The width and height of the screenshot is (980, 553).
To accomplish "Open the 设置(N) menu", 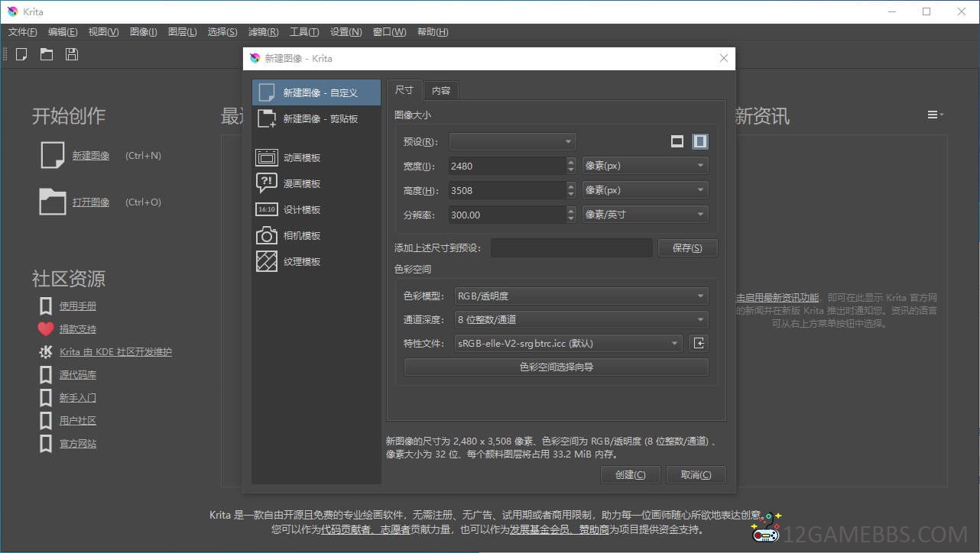I will point(346,32).
